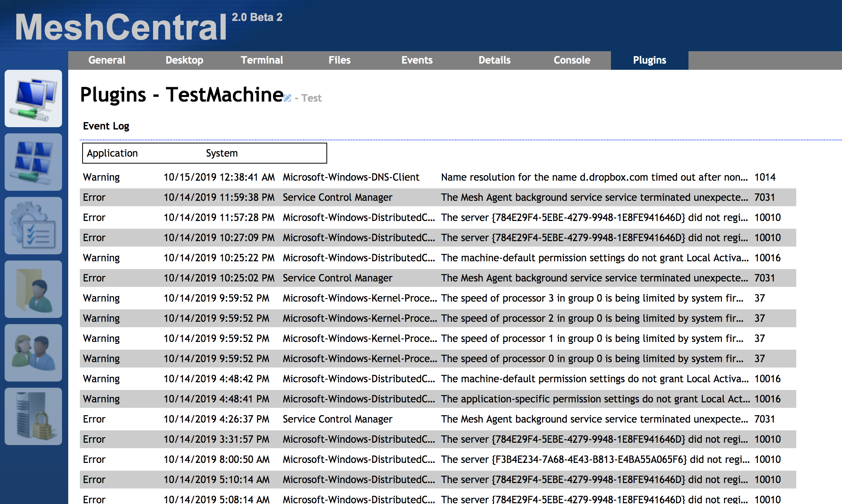Click the edit pencil icon beside TestMachine

[287, 98]
